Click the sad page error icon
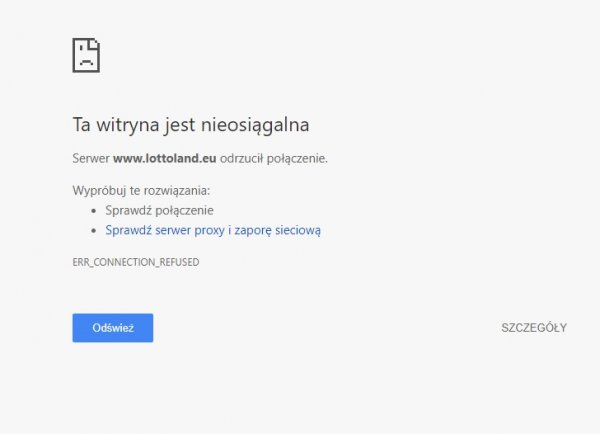This screenshot has width=600, height=434. click(86, 55)
